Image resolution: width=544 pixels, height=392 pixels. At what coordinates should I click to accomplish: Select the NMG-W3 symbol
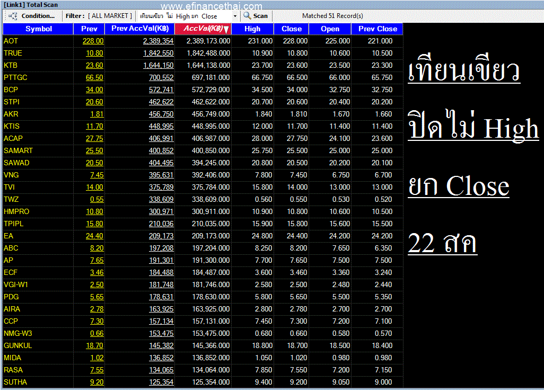(x=17, y=333)
